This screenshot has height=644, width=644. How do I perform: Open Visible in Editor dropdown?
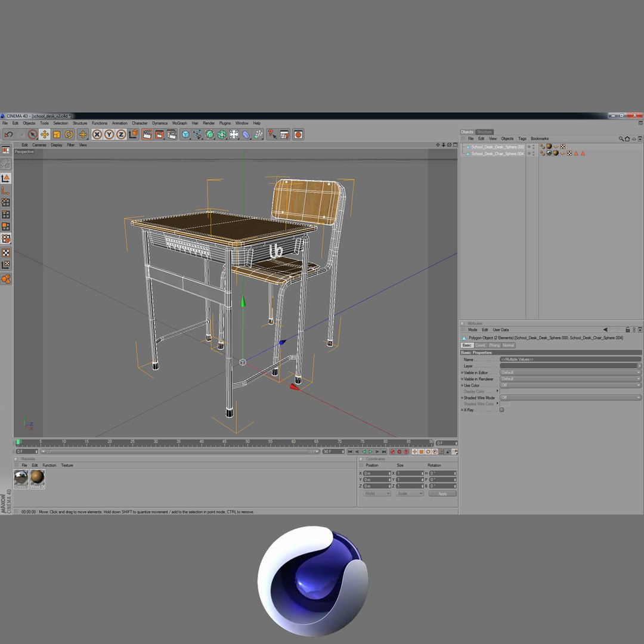click(570, 373)
